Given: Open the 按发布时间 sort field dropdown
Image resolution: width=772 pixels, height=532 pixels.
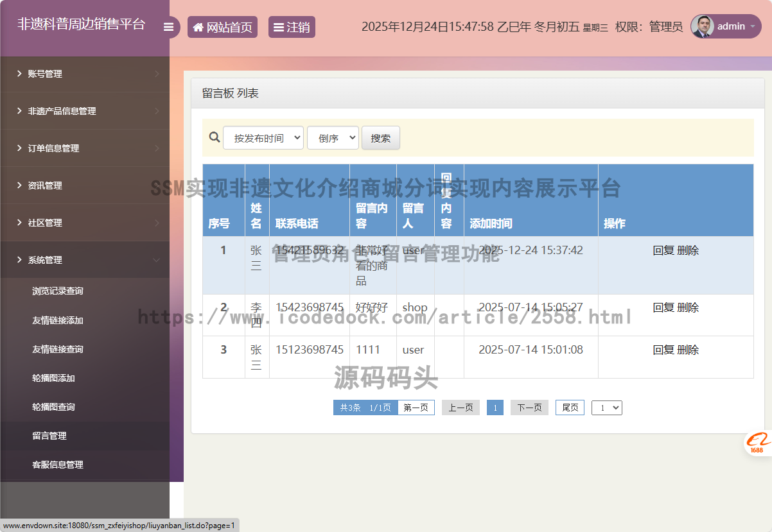Looking at the screenshot, I should pos(263,138).
